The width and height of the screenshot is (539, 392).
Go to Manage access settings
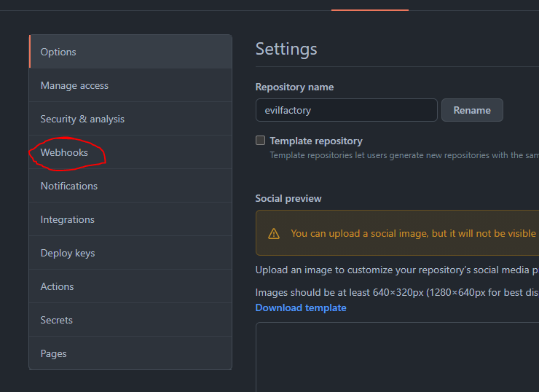point(74,85)
